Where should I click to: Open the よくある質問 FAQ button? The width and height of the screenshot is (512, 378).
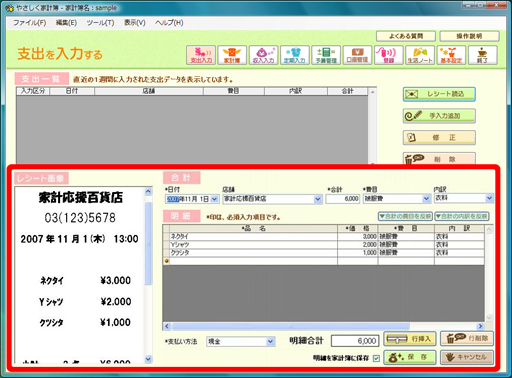tap(406, 36)
